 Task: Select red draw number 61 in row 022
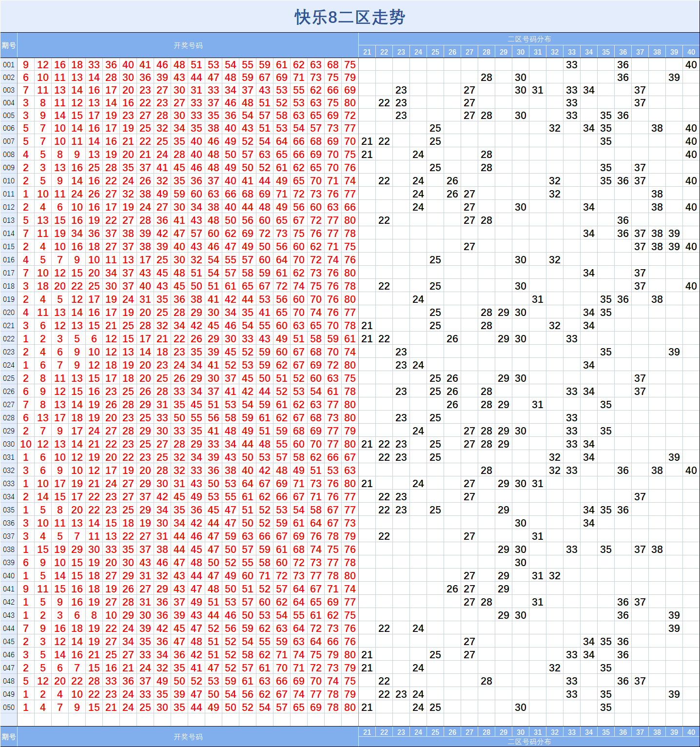350,339
